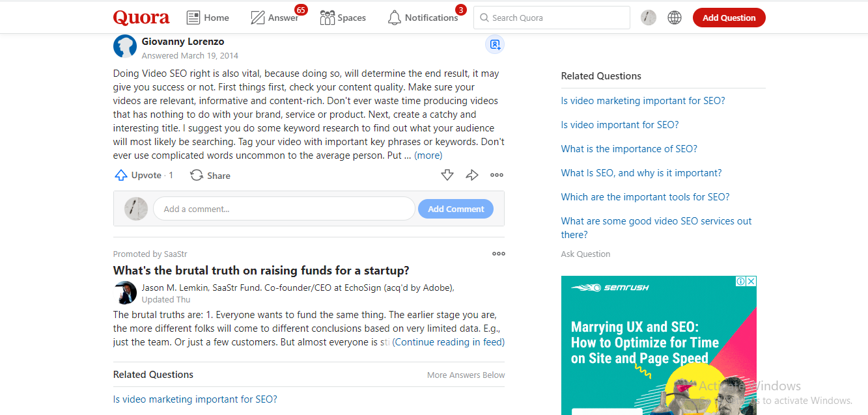Click the Quora logo
Image resolution: width=868 pixels, height=415 pixels.
click(141, 18)
